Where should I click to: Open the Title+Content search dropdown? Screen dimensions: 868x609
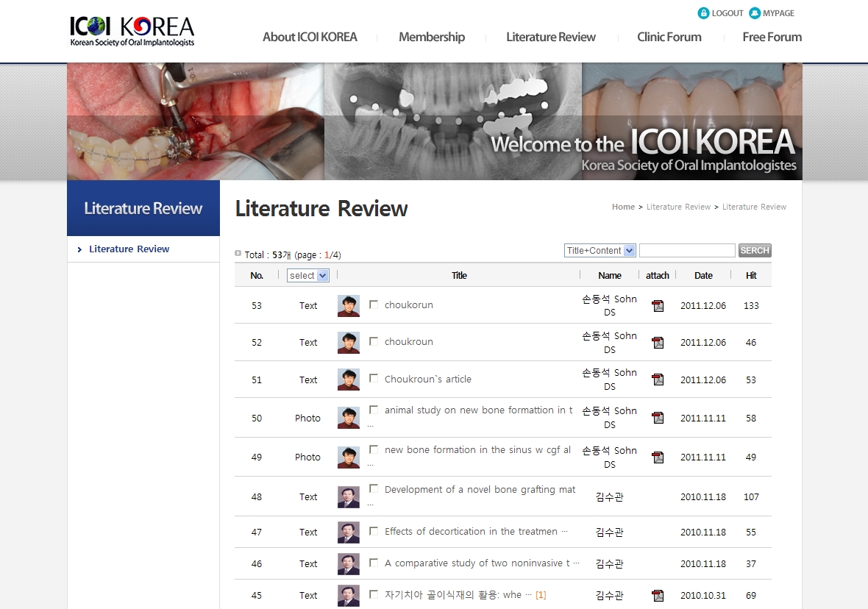[600, 251]
